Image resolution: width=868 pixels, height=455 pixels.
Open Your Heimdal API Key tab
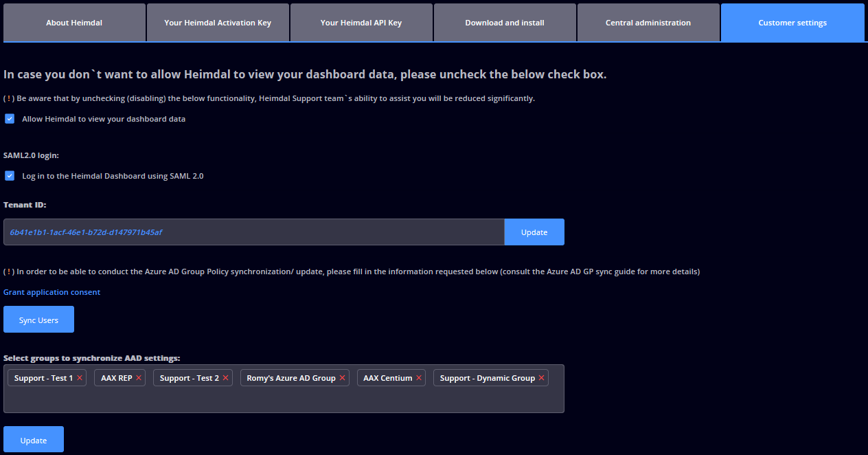[x=361, y=23]
